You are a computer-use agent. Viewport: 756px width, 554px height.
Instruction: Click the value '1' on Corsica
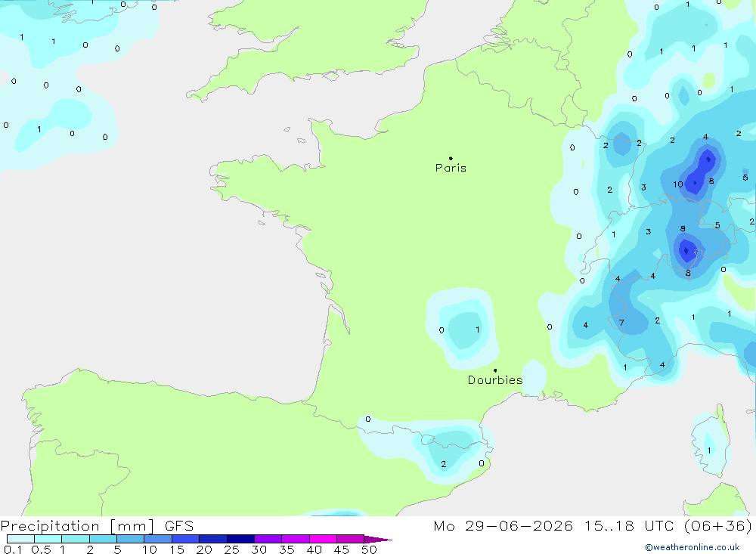click(x=709, y=450)
